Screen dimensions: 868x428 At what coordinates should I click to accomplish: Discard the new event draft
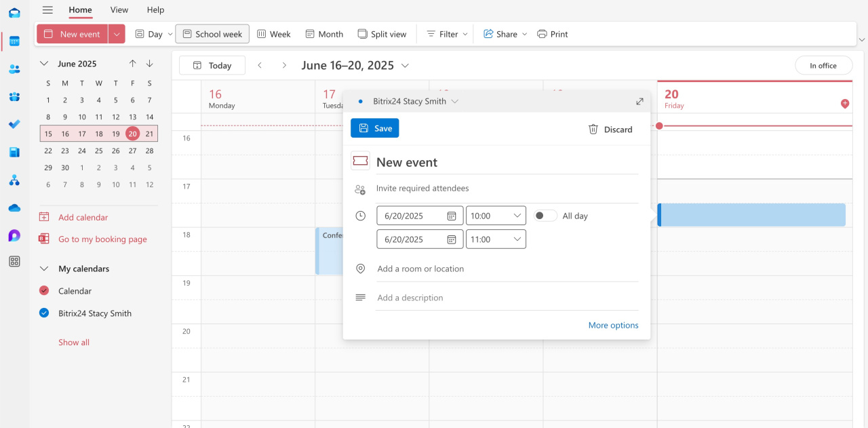coord(610,129)
